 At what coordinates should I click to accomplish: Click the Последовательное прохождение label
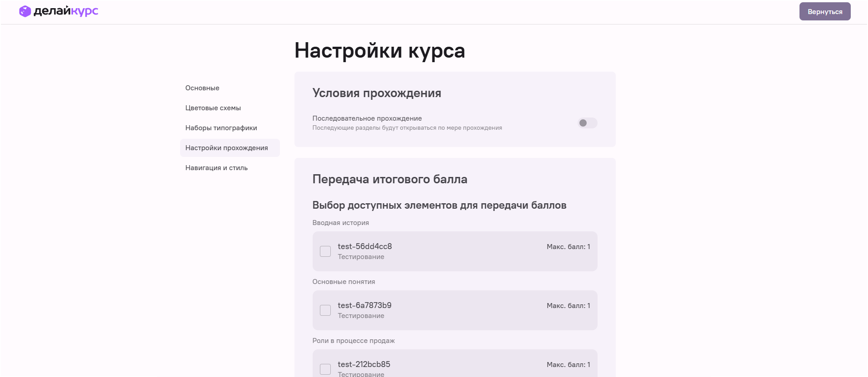click(x=367, y=118)
